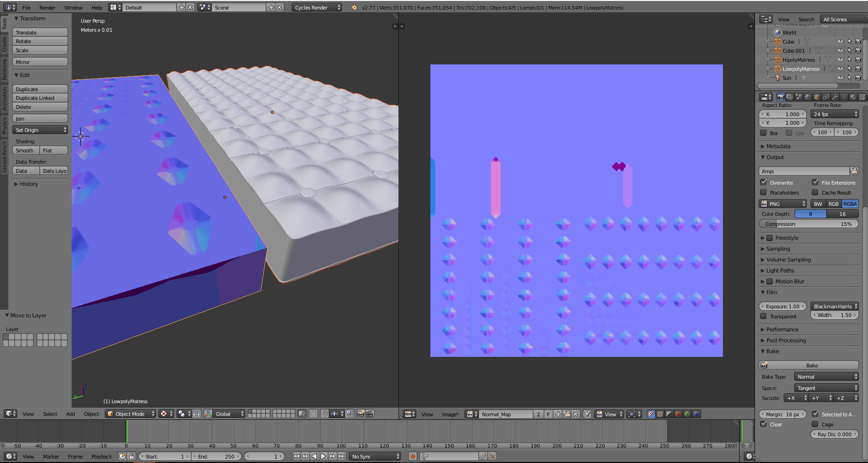868x463 pixels.
Task: Play animation forward in timeline
Action: point(323,456)
